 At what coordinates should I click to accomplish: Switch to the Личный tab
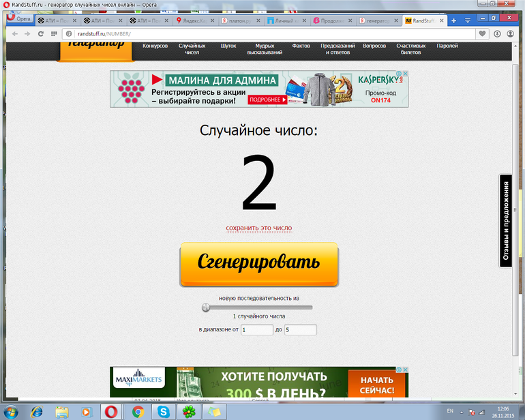(286, 21)
